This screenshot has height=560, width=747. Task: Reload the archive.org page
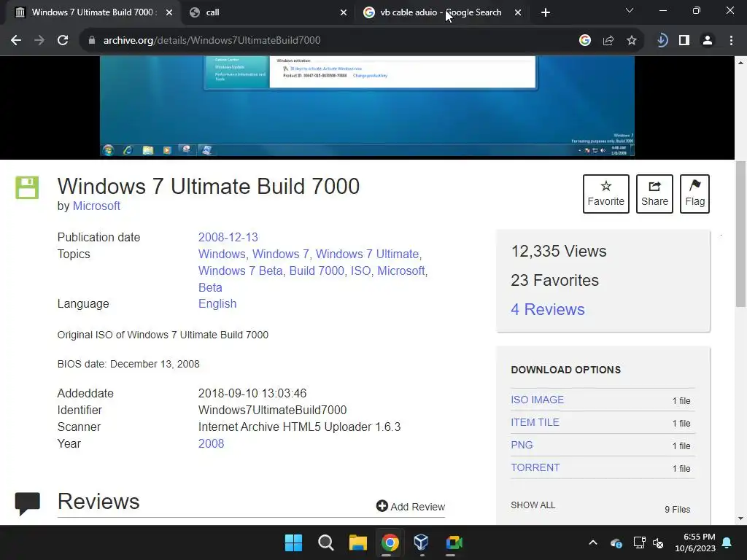[63, 41]
